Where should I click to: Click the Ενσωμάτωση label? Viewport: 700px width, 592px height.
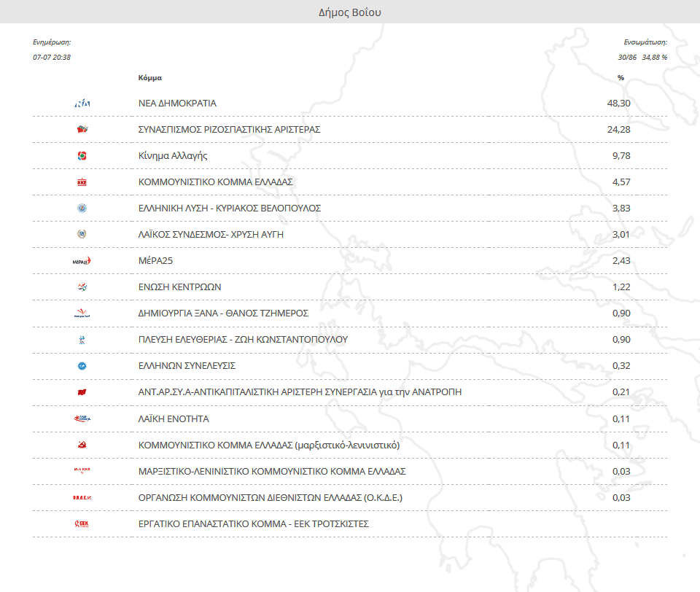tap(645, 42)
